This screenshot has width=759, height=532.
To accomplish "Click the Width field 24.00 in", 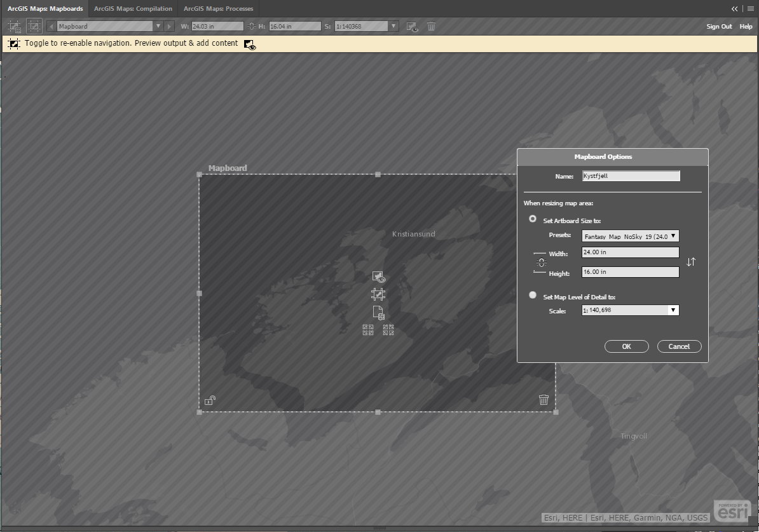I will click(x=630, y=252).
